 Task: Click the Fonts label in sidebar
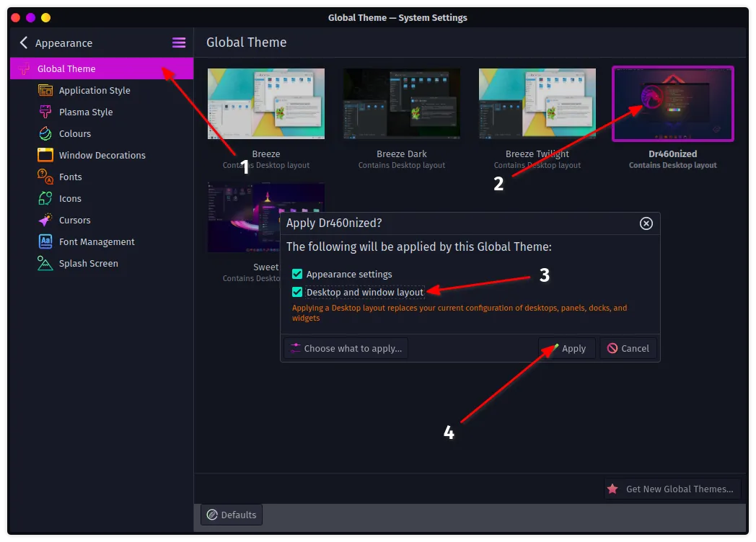click(71, 177)
